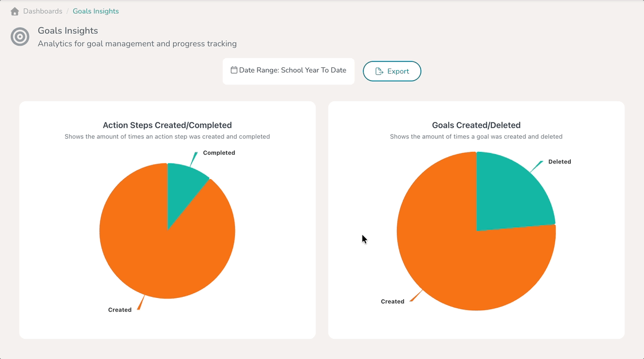This screenshot has width=644, height=359.
Task: Click the Analytics for goal management subtitle
Action: coord(137,44)
